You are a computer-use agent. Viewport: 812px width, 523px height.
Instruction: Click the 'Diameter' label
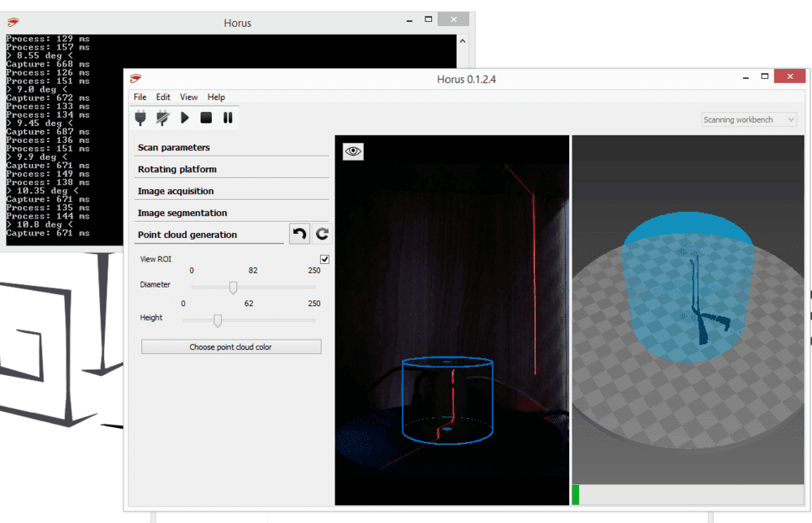click(155, 284)
